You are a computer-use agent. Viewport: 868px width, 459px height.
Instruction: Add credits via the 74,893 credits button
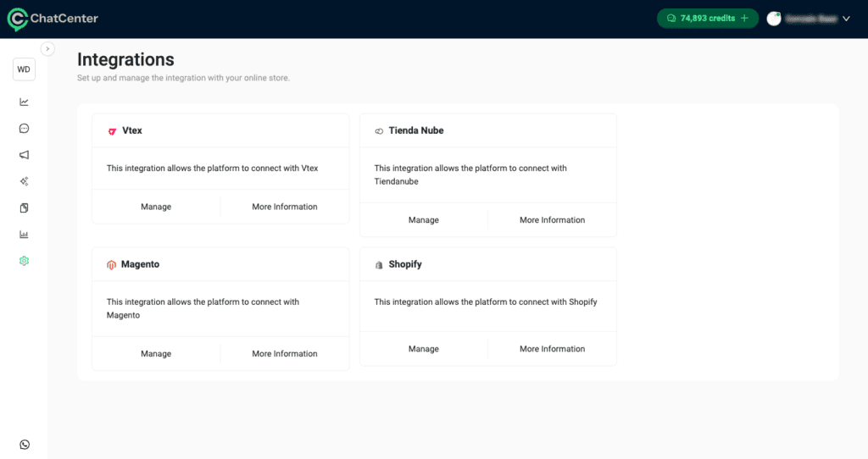[x=707, y=19]
